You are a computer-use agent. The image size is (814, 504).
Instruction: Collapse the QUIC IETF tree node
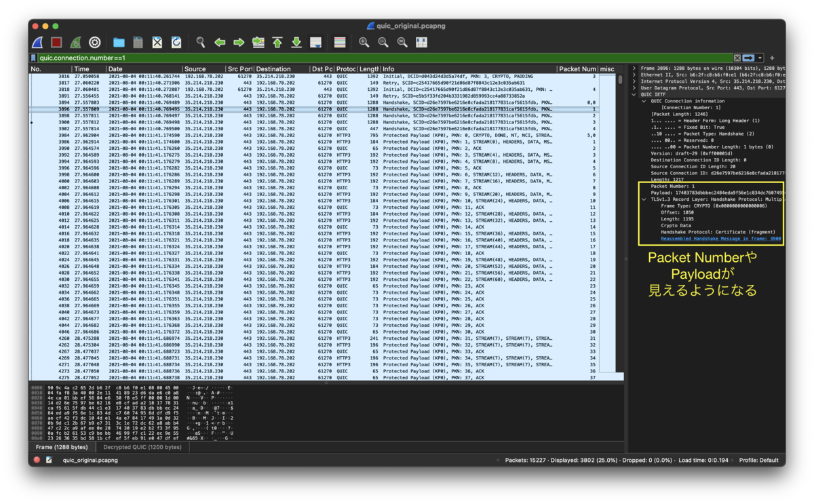[634, 94]
